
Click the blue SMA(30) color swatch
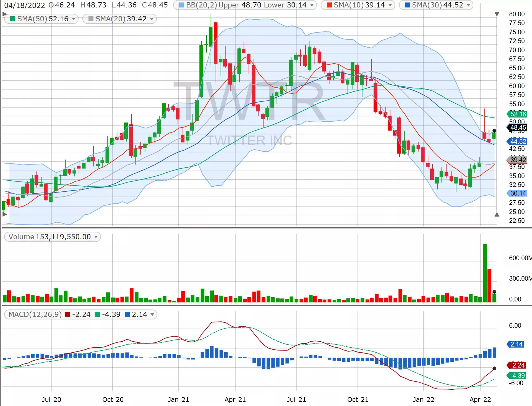click(408, 5)
